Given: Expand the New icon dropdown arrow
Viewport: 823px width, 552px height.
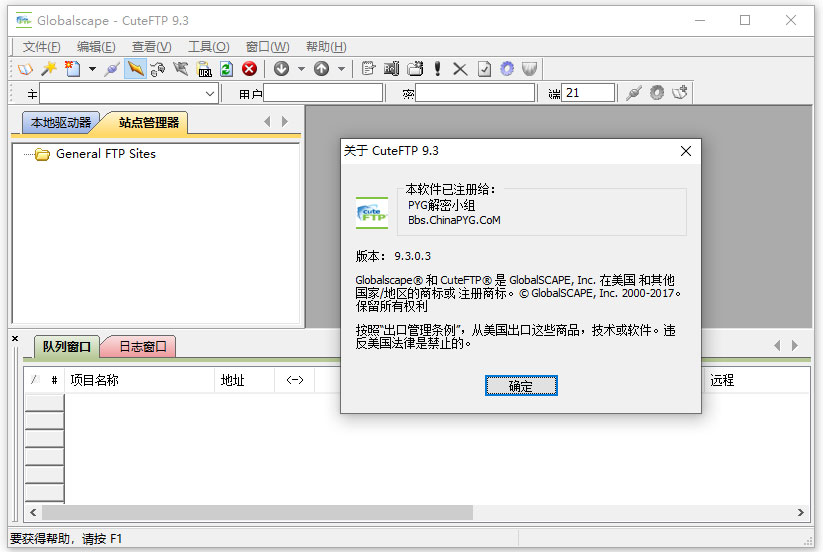Looking at the screenshot, I should tap(92, 69).
